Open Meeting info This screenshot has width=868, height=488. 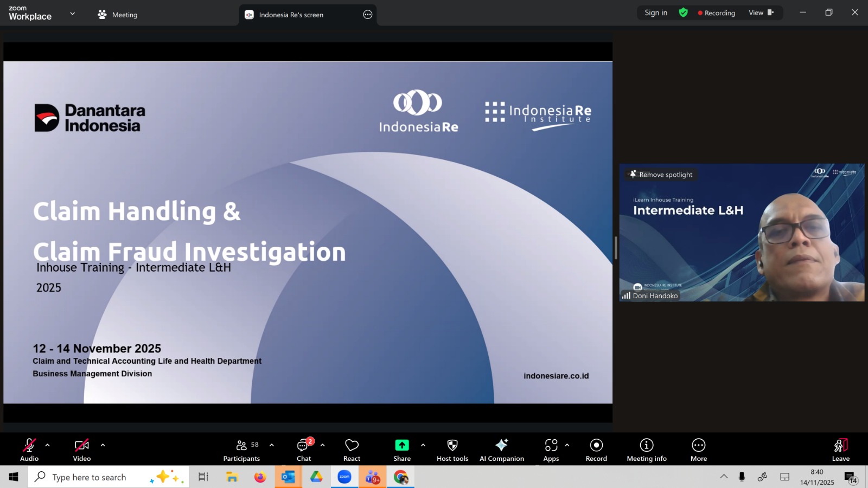(x=646, y=450)
